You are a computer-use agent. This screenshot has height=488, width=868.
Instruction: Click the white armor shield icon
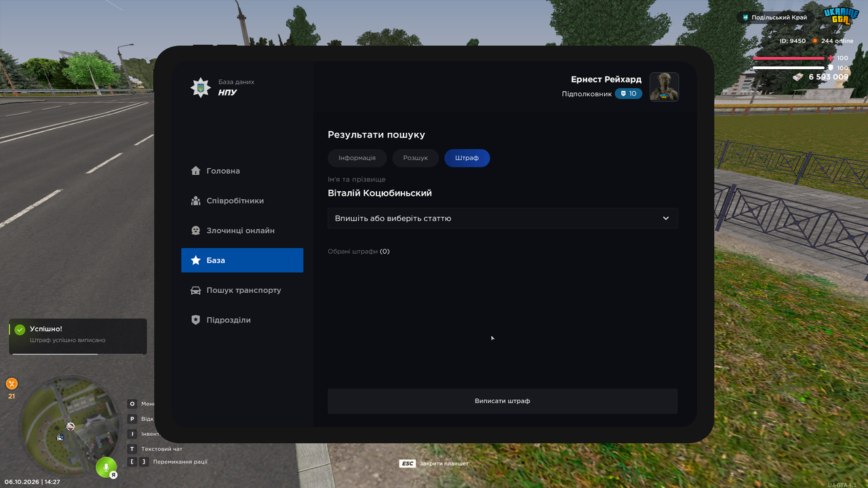[x=831, y=68]
